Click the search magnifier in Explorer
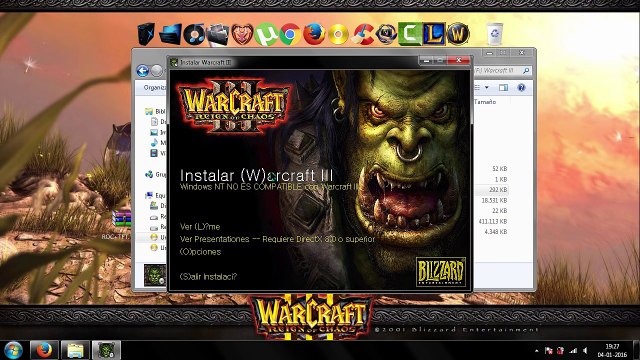640x360 pixels. click(x=526, y=71)
